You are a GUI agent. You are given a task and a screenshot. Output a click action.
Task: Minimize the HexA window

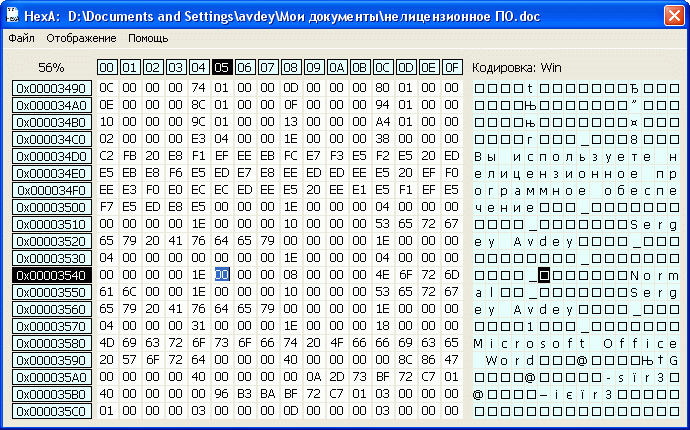point(628,12)
